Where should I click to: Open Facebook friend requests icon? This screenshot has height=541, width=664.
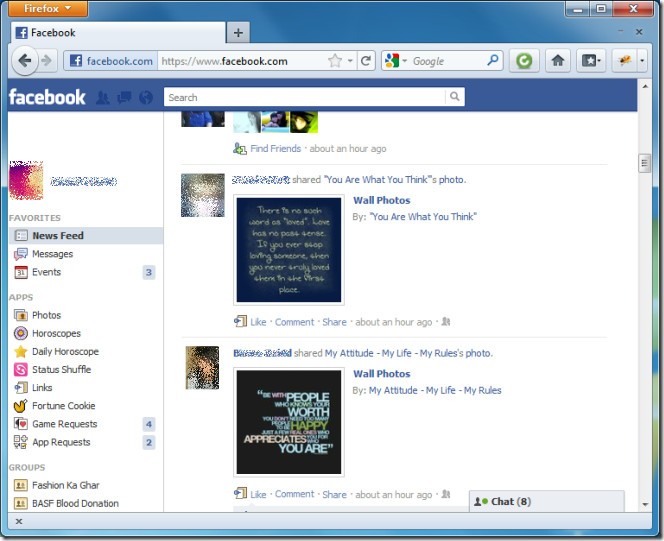click(x=102, y=97)
